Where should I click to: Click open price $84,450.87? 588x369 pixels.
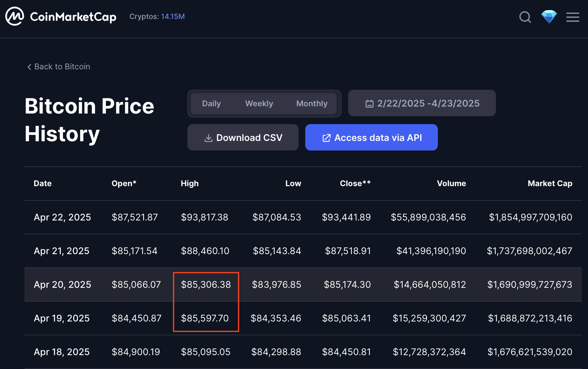[x=137, y=318]
